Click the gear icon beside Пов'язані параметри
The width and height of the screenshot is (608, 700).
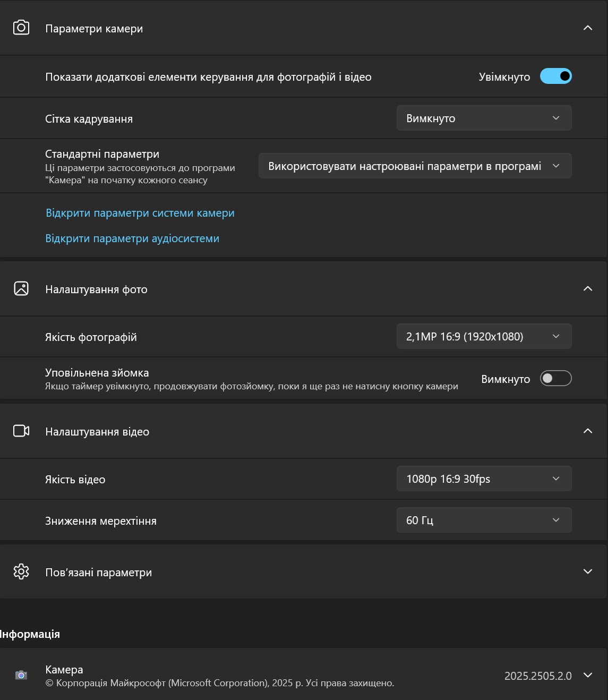pyautogui.click(x=21, y=572)
